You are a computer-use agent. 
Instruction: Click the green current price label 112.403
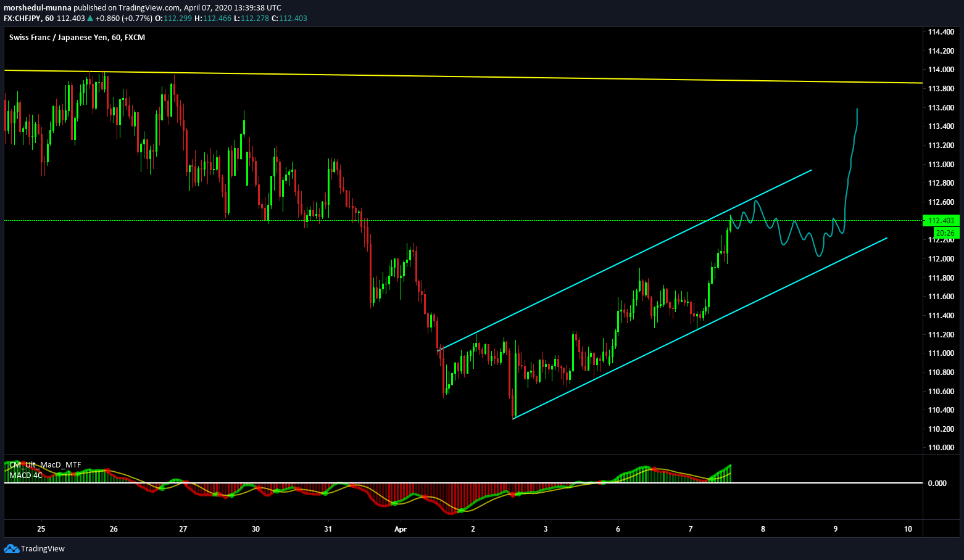coord(941,221)
